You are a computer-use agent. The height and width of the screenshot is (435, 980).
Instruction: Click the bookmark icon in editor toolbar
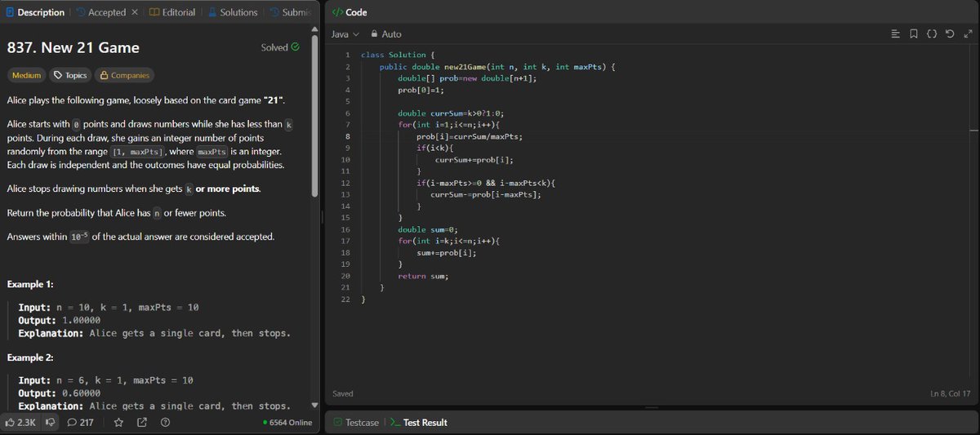(913, 34)
